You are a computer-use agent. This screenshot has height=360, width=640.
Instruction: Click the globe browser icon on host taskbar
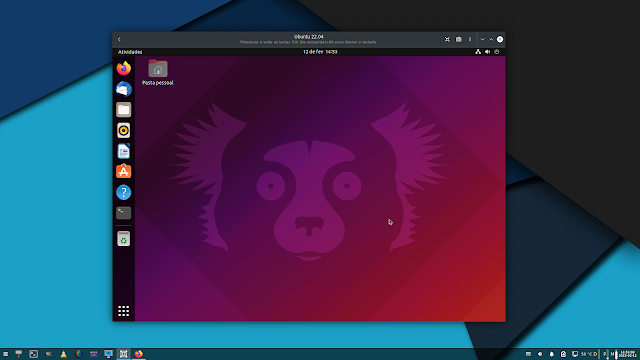(x=78, y=354)
